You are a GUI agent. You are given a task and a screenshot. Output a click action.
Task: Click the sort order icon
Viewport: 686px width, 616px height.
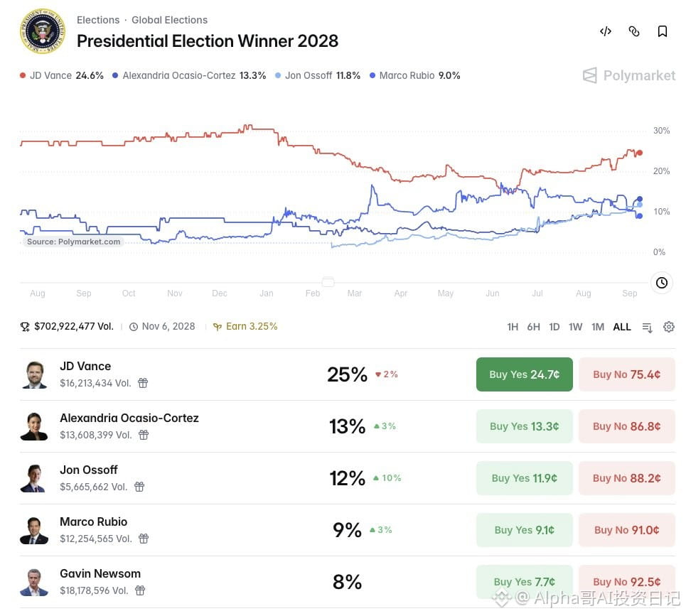pyautogui.click(x=647, y=328)
